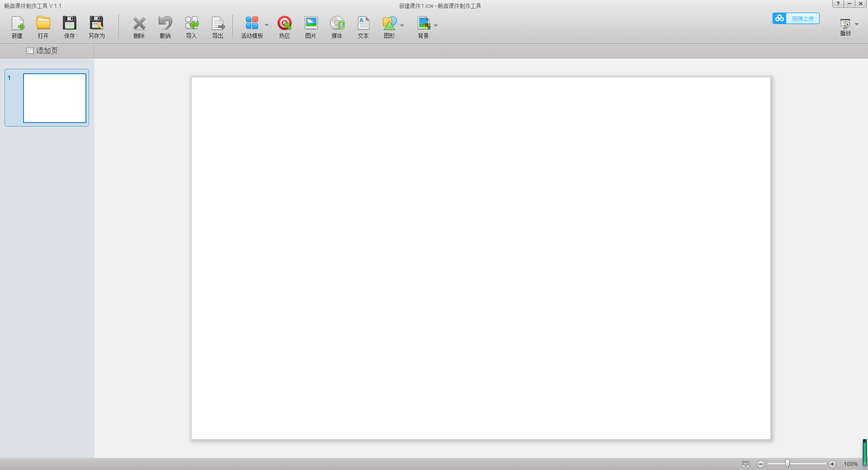Zoom in with the plus button
Screen dimensions: 868x470
click(x=832, y=464)
